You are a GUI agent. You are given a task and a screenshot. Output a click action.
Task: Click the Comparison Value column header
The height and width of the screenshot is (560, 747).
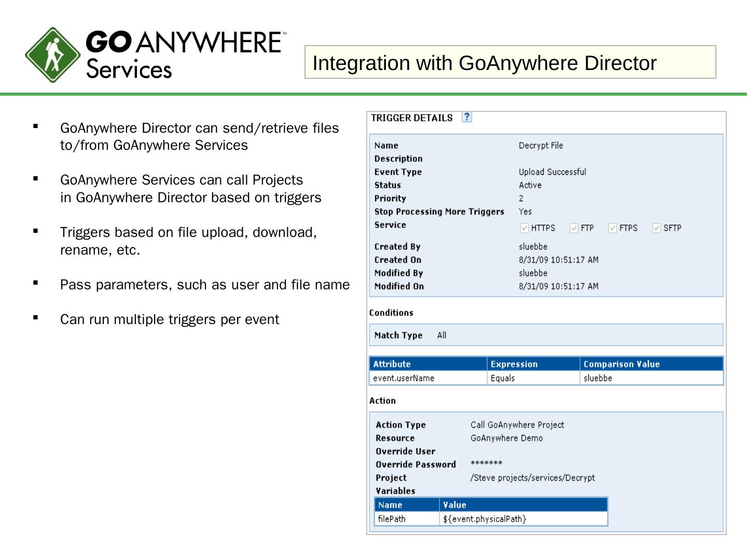coord(652,364)
